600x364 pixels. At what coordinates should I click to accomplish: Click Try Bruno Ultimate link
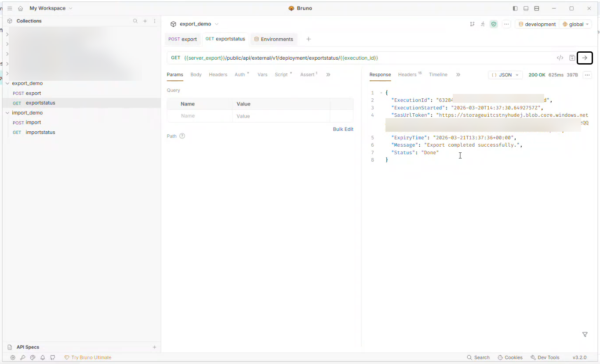(88, 357)
